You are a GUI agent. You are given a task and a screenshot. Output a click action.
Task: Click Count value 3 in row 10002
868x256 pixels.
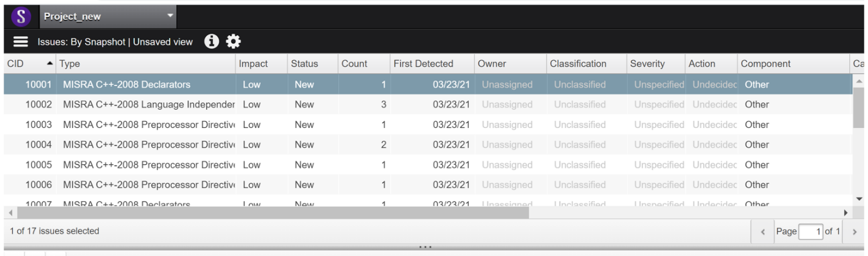pyautogui.click(x=383, y=104)
